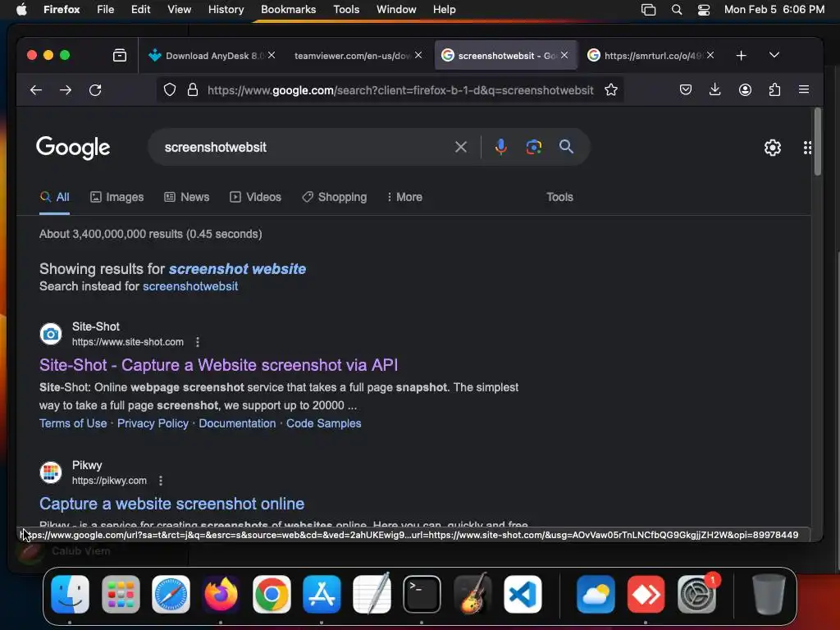Close the teamviewer.com tab
The width and height of the screenshot is (840, 630).
coord(418,55)
